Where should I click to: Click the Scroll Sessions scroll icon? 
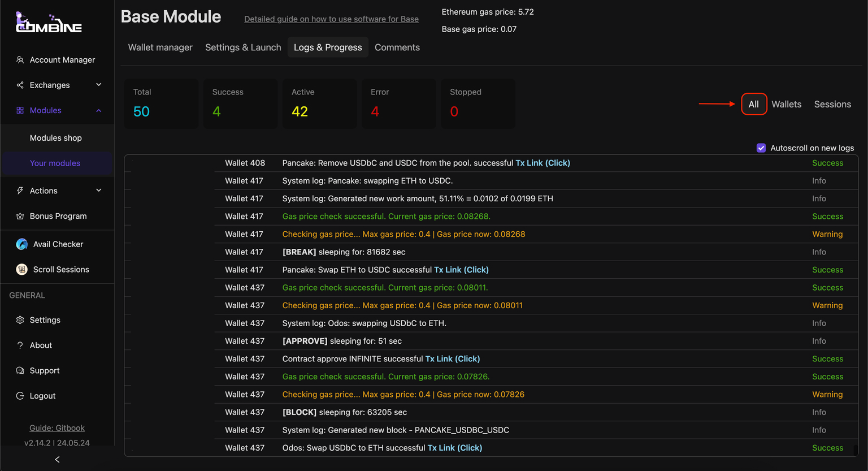tap(22, 270)
